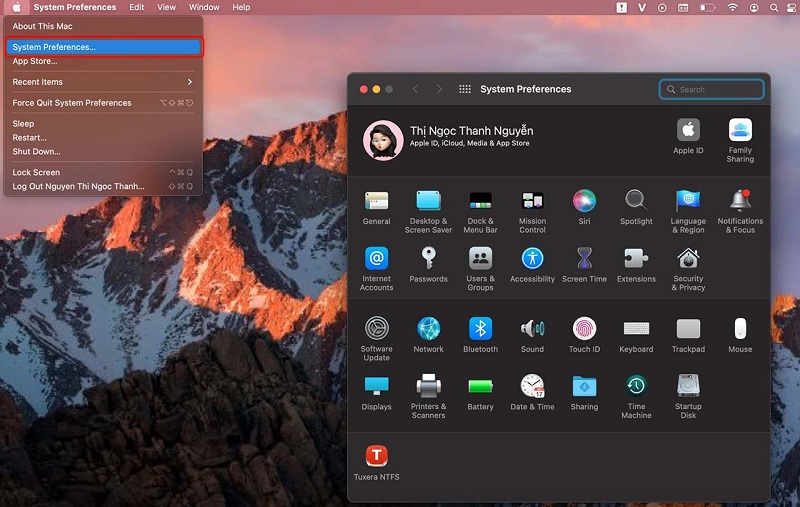Screen dimensions: 800x507
Task: Open the View menu
Action: [x=166, y=7]
